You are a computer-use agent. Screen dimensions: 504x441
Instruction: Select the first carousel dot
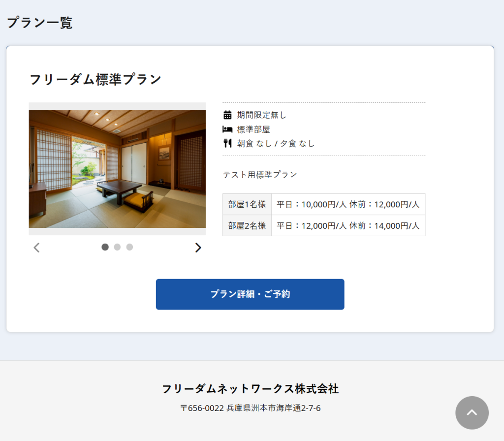[105, 247]
